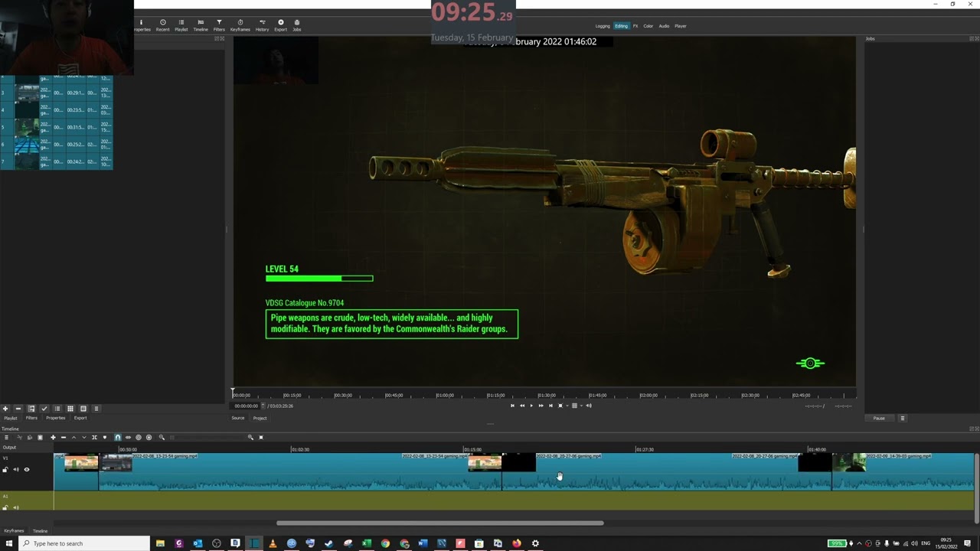Adjust the timeline zoom slider

click(206, 437)
